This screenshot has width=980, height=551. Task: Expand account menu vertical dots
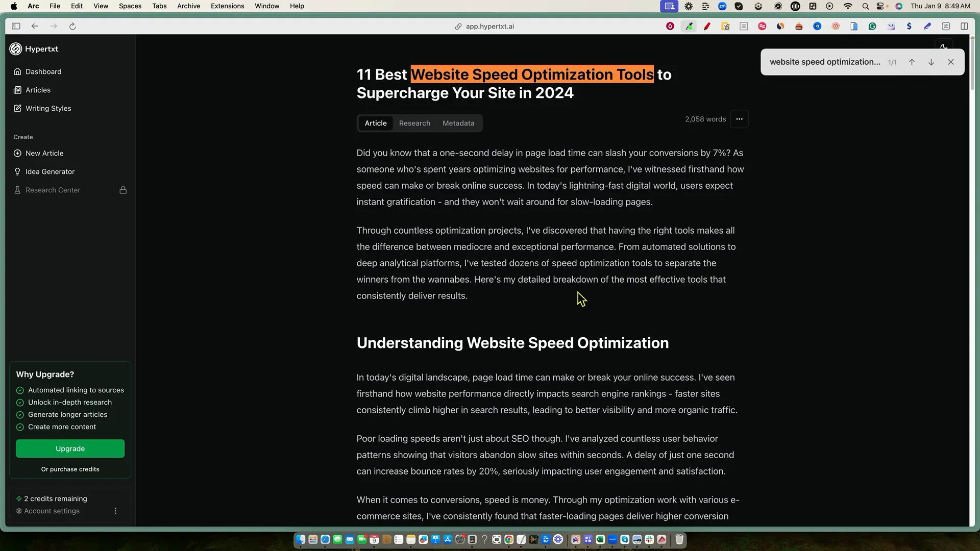[x=115, y=511]
